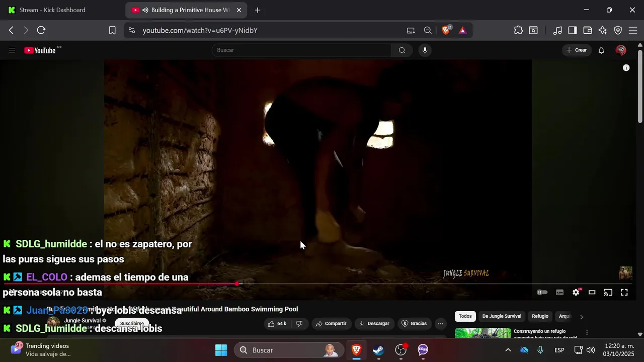Click the channel watermark thumbnail on video
Screen dimensions: 644x362
tap(625, 273)
